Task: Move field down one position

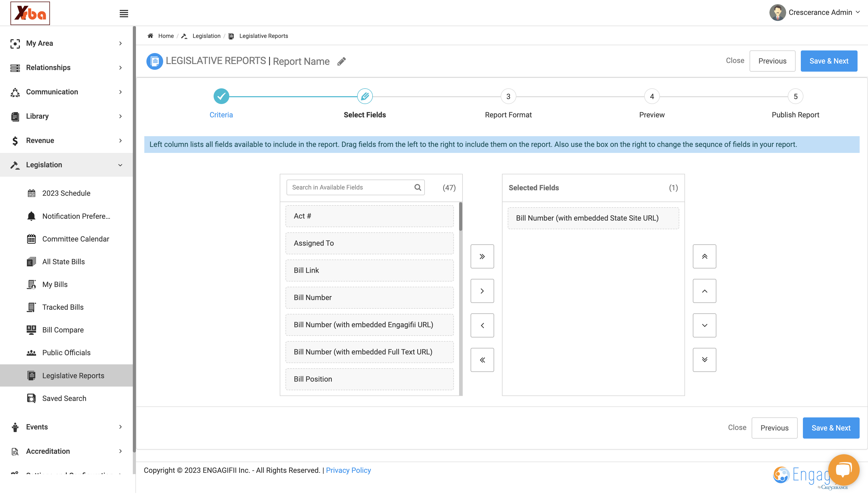Action: pos(704,325)
